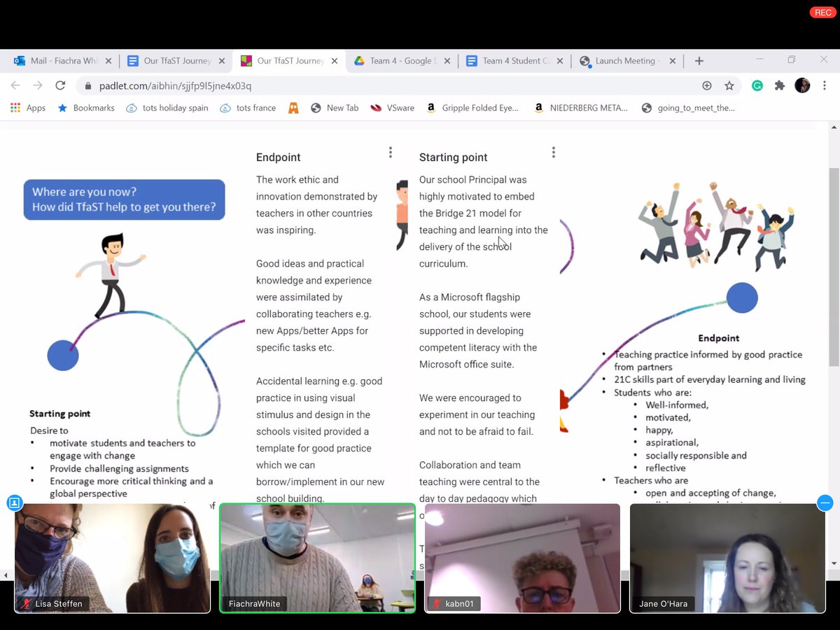The height and width of the screenshot is (630, 840).
Task: Click the orange bookmark icon before New Tab
Action: pyautogui.click(x=293, y=108)
